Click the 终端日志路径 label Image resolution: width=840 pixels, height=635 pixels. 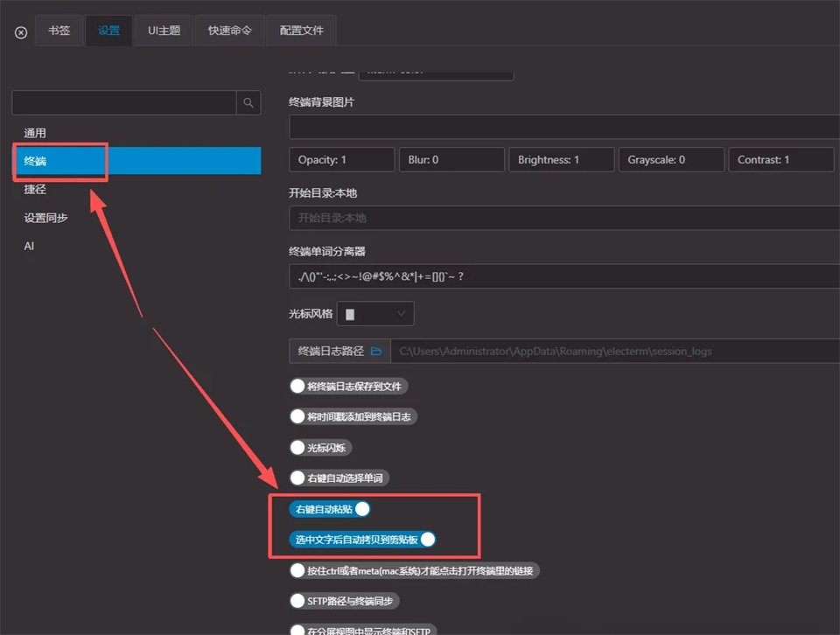(x=331, y=352)
